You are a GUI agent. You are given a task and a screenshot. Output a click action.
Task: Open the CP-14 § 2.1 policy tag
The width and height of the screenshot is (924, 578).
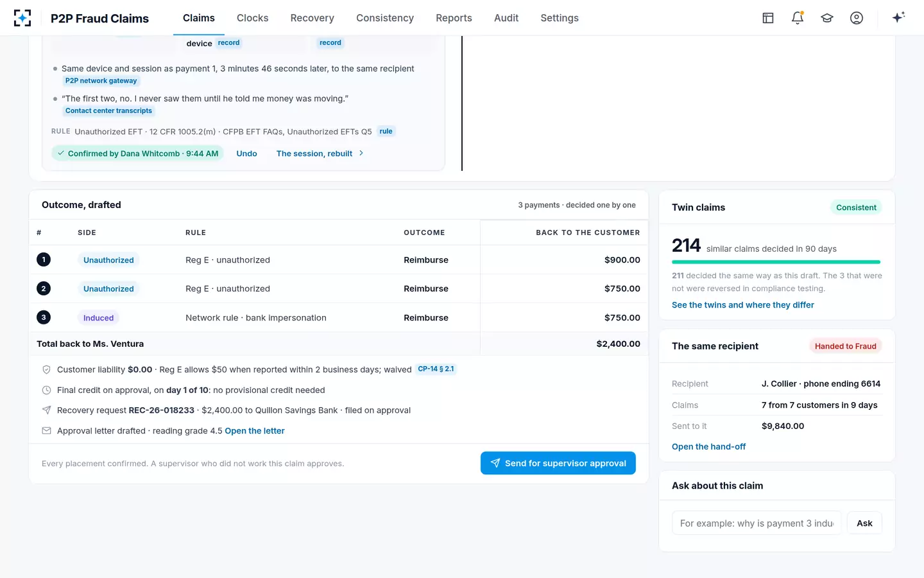coord(436,369)
